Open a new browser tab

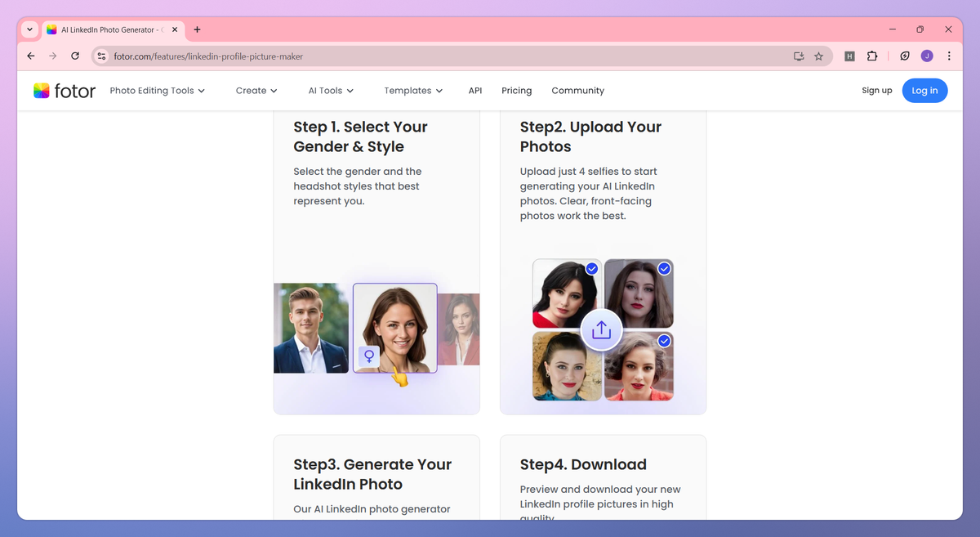197,29
